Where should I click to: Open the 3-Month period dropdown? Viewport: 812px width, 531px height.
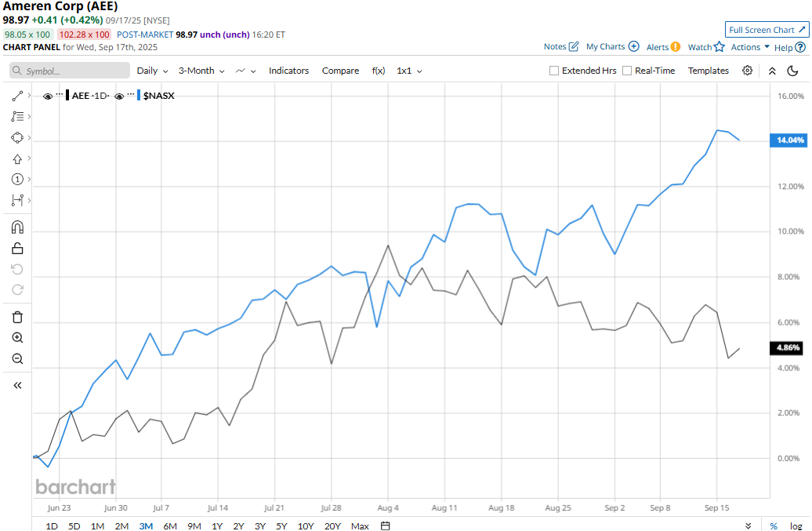201,71
